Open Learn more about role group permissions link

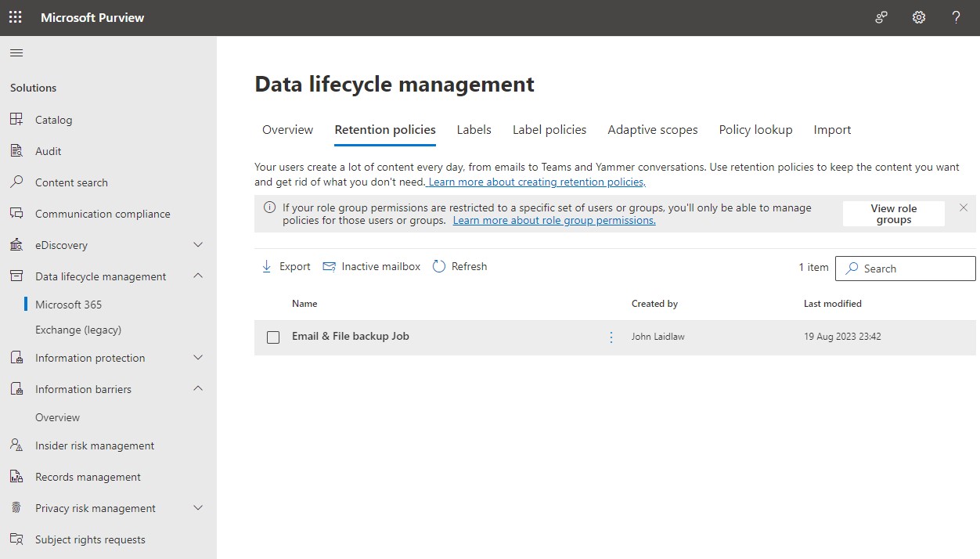coord(554,220)
